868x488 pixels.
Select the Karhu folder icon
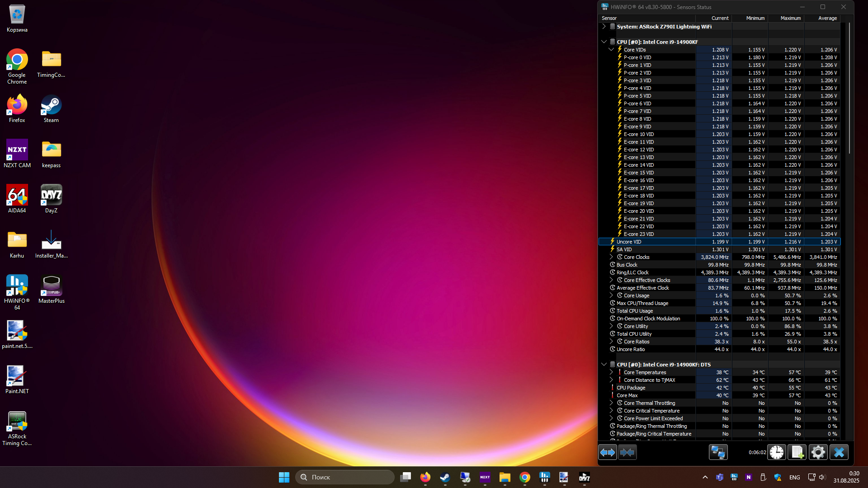click(17, 244)
